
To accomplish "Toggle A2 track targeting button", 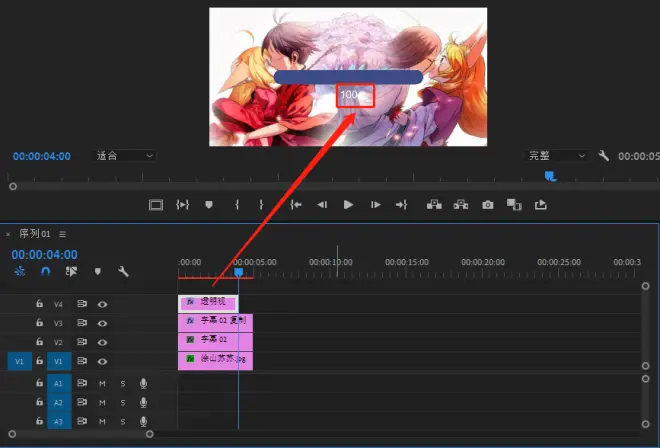I will tap(59, 402).
